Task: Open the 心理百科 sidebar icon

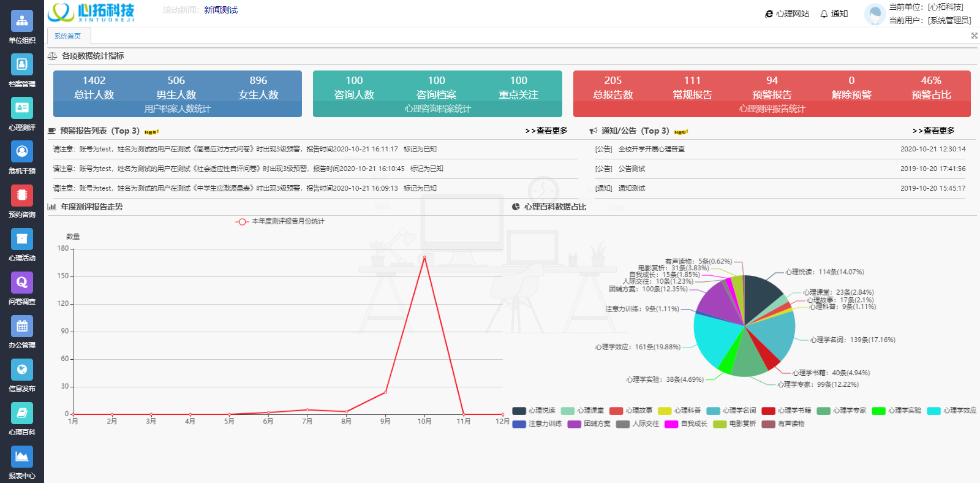Action: 22,413
